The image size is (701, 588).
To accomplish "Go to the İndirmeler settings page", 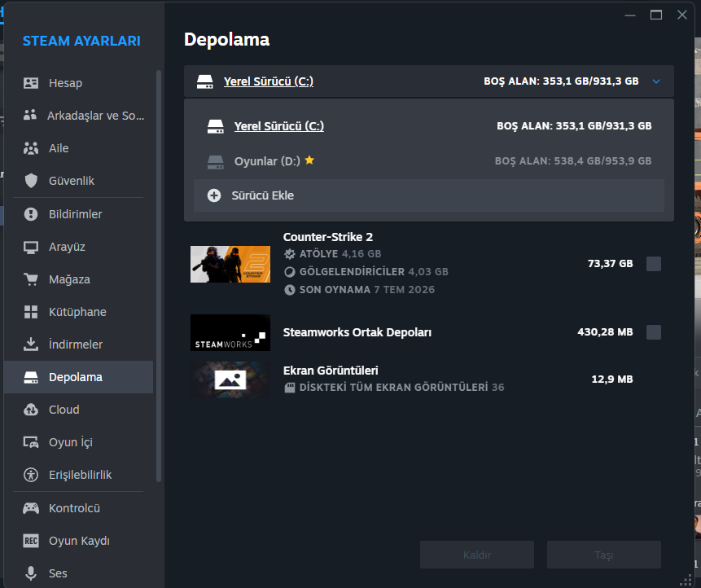I will coord(78,344).
